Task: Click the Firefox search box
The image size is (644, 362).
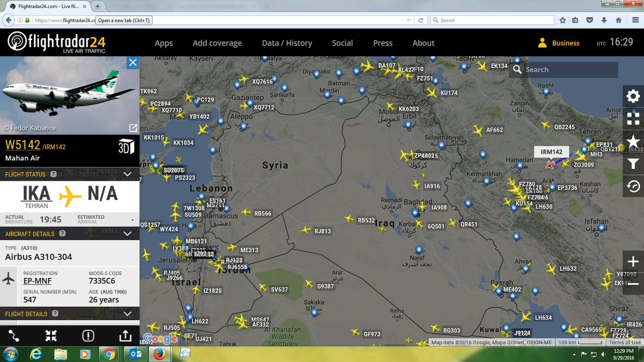Action: pyautogui.click(x=492, y=20)
